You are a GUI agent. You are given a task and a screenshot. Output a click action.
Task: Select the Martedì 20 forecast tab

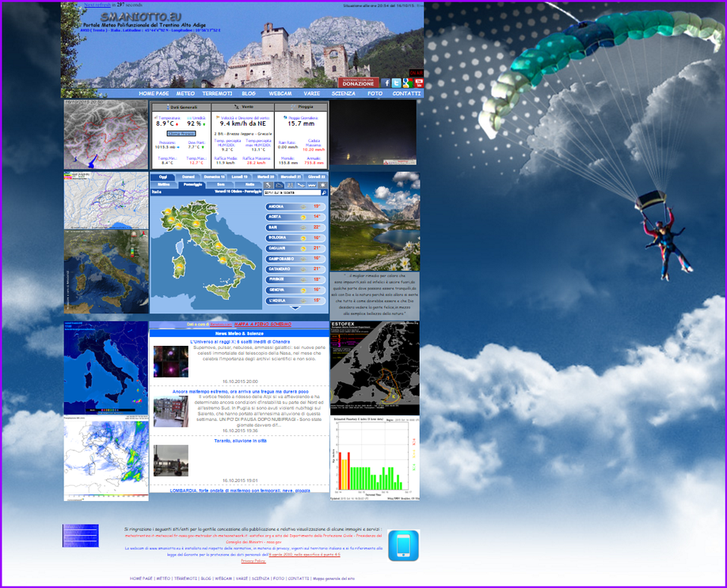(265, 177)
